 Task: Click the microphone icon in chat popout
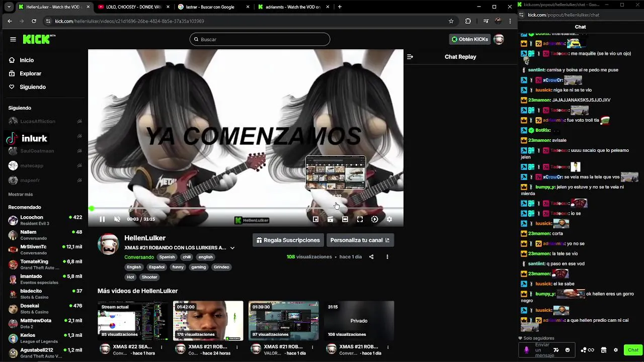(526, 350)
